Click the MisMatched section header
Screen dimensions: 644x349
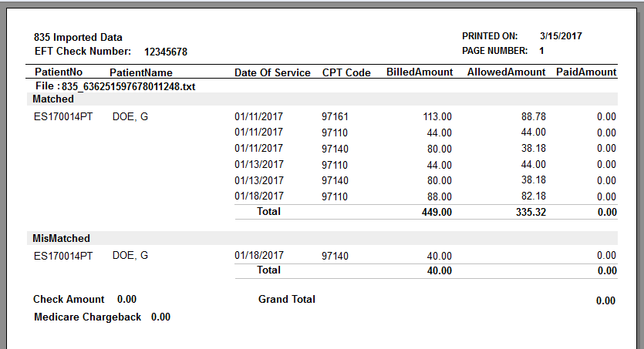point(61,238)
